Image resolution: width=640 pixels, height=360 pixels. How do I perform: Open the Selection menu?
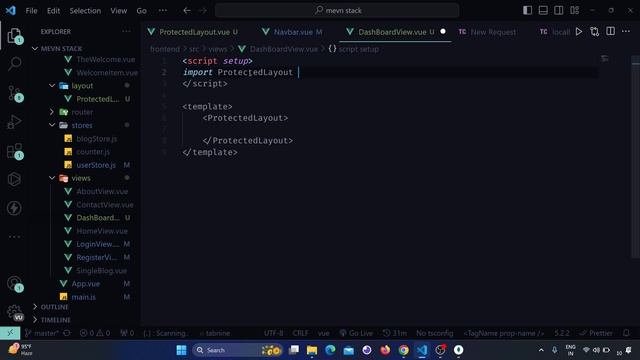(85, 11)
